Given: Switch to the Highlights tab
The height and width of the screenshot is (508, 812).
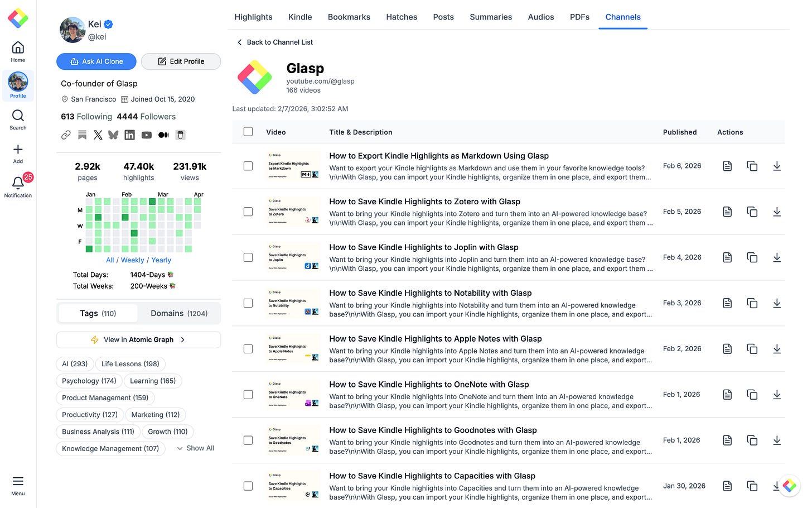Looking at the screenshot, I should [x=253, y=17].
